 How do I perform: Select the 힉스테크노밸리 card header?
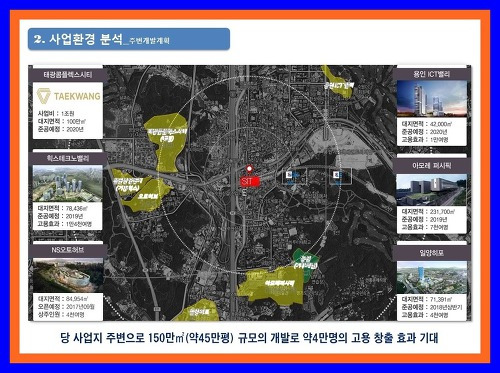pos(68,158)
